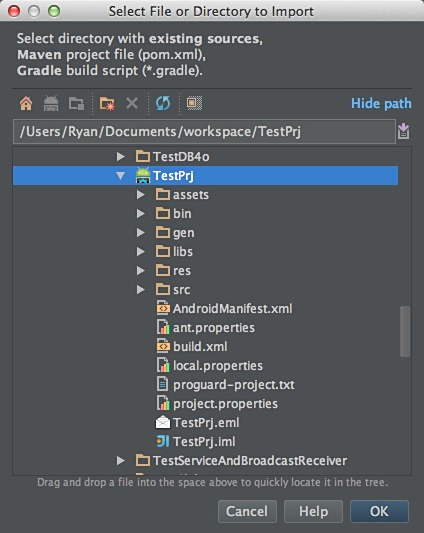Click the TestPrj.eml envelope icon
The height and width of the screenshot is (533, 424).
point(163,422)
